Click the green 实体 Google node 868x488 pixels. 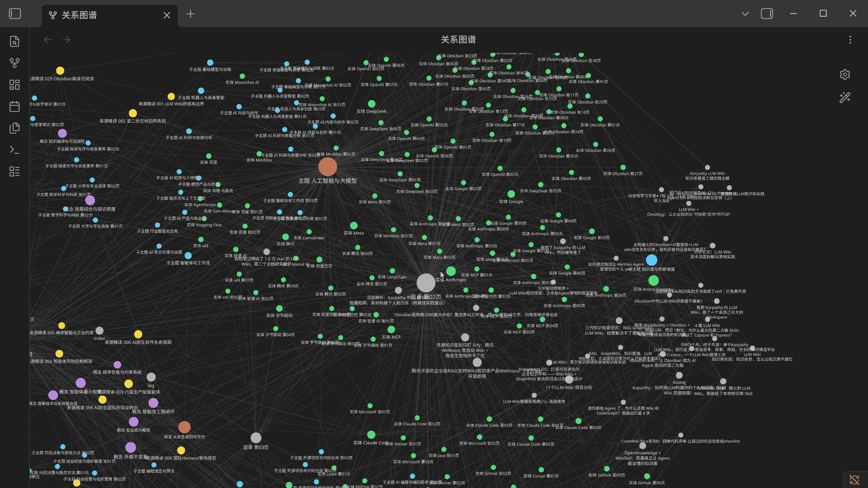(511, 194)
